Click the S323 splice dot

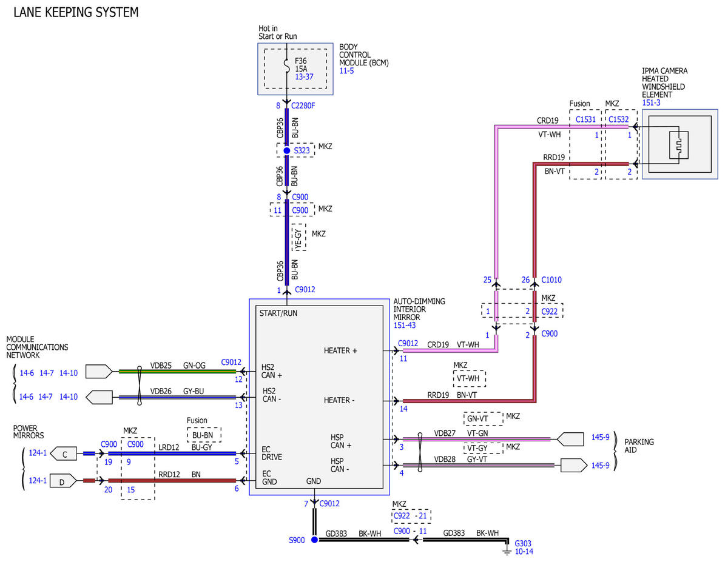tap(287, 150)
